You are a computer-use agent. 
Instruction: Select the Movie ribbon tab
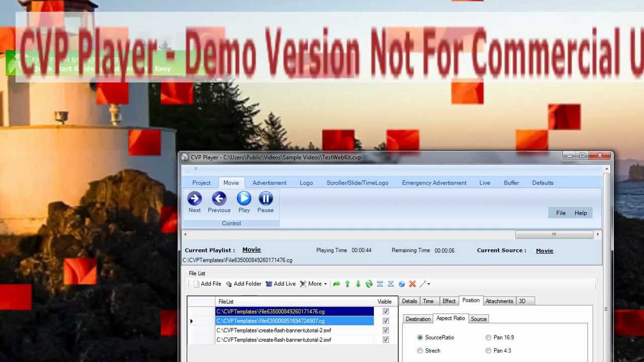(231, 183)
